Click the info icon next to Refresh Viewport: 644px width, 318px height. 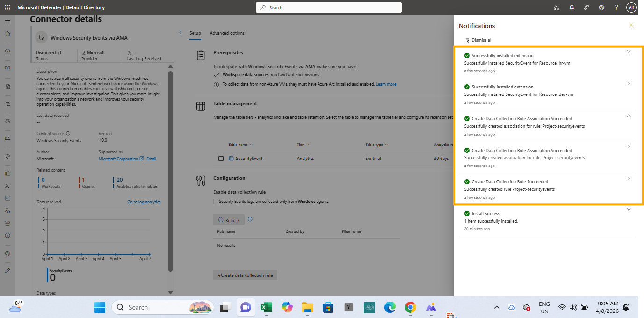click(x=250, y=219)
